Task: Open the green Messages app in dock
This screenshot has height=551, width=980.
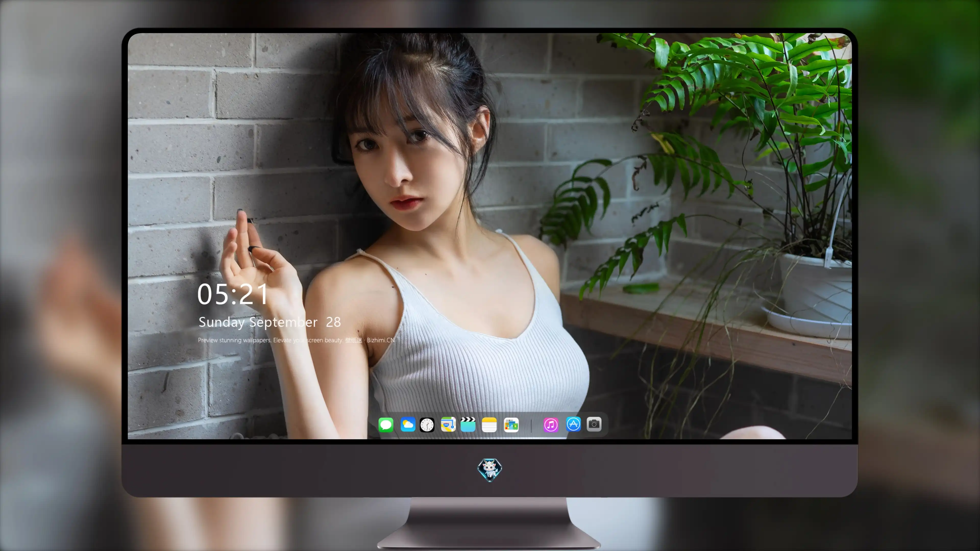Action: pyautogui.click(x=386, y=424)
